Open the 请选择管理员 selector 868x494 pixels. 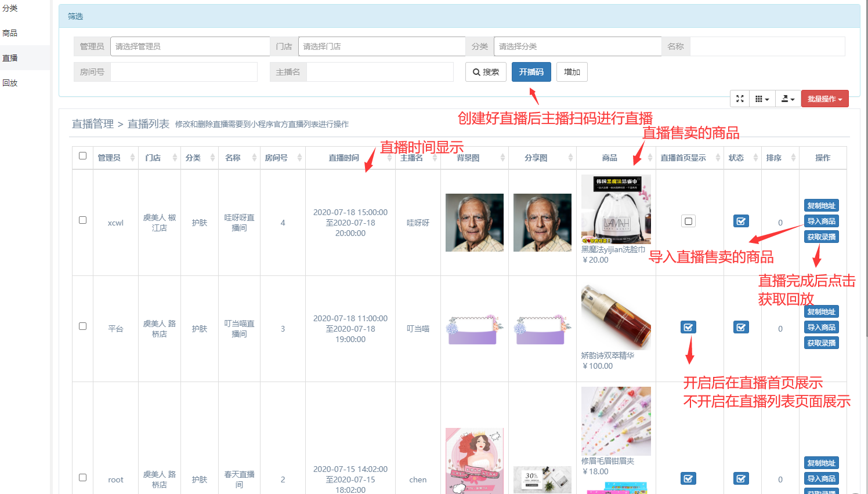tap(190, 46)
